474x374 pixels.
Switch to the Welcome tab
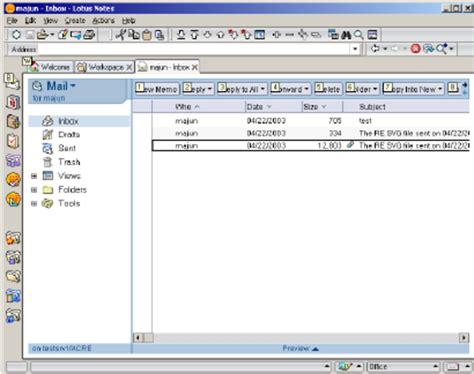(51, 67)
